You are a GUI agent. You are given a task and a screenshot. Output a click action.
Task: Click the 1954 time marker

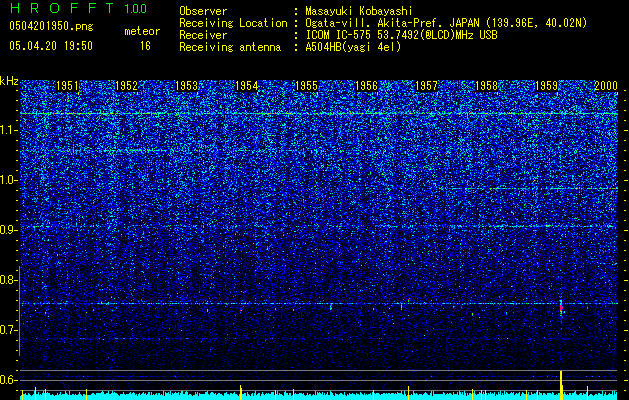coord(246,86)
